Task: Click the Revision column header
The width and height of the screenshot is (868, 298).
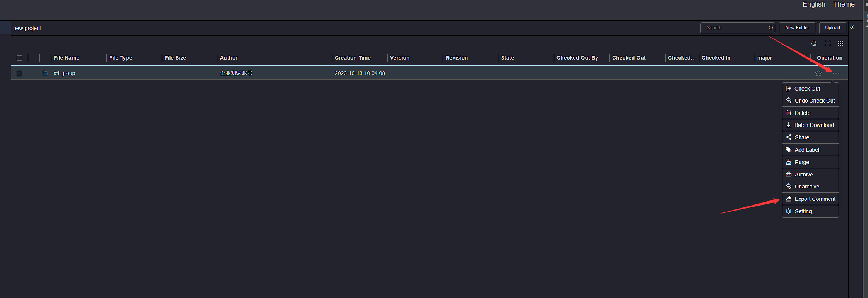Action: [457, 58]
